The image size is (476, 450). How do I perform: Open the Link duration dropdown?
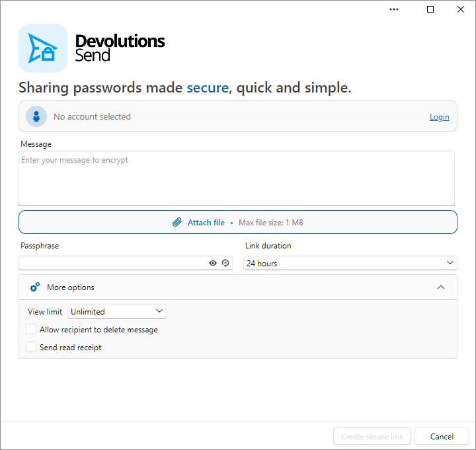(x=350, y=263)
